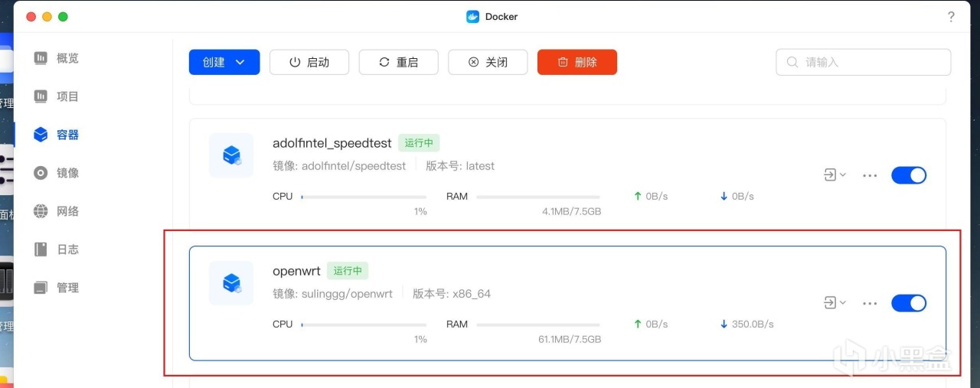Image resolution: width=980 pixels, height=388 pixels.
Task: Click the 350.0B/s download rate
Action: click(753, 324)
